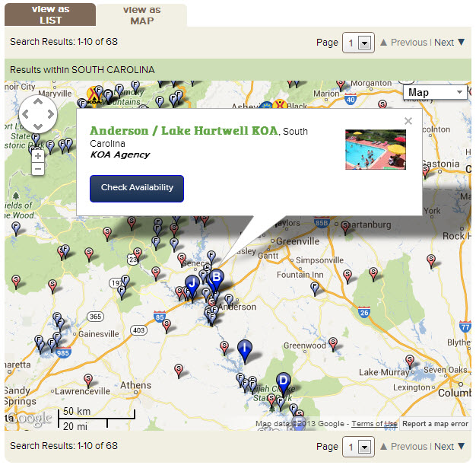Click the yellow KOA marker near Maryville
Viewport: 476px width, 465px height.
(x=93, y=95)
